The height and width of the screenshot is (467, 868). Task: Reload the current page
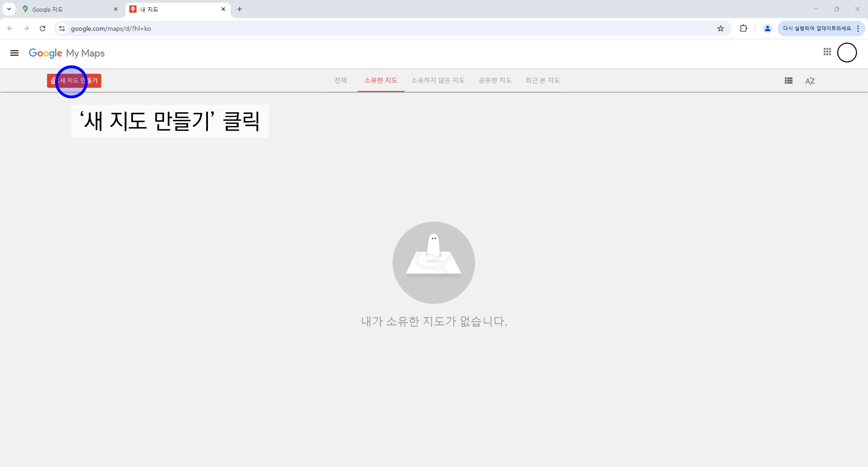(x=42, y=29)
